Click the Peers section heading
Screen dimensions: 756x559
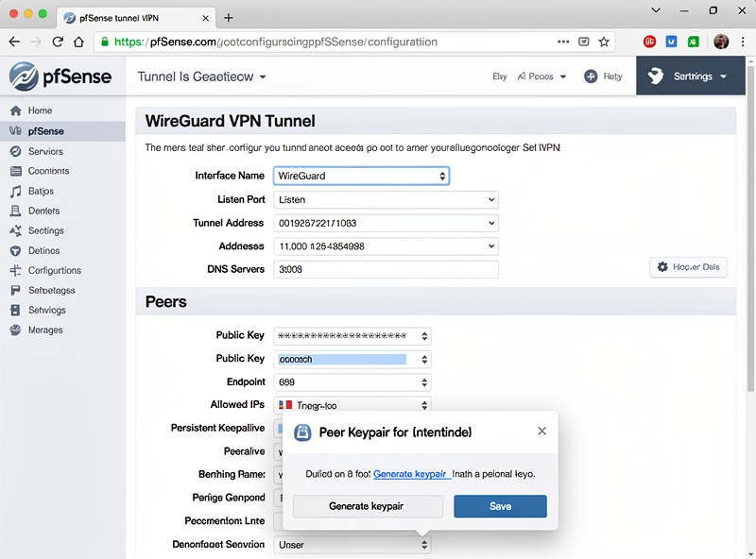[166, 301]
